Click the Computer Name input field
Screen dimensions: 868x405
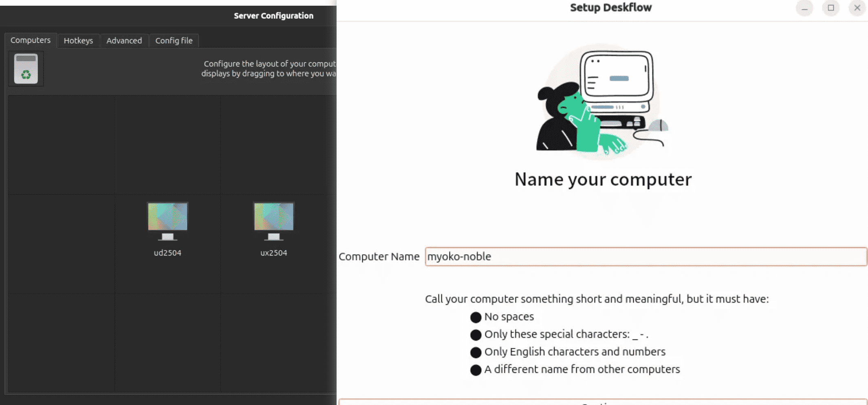[x=646, y=257]
